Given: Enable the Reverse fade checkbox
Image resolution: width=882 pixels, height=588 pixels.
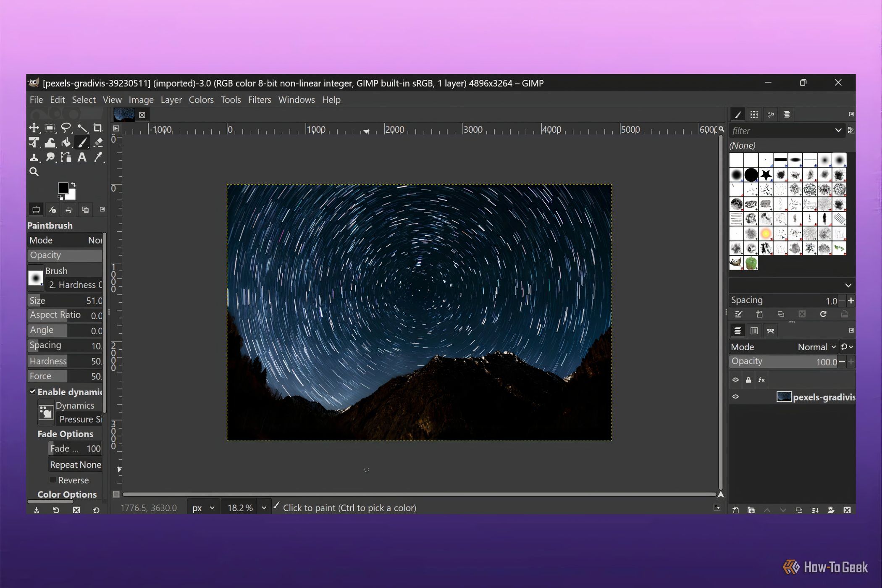Looking at the screenshot, I should [x=53, y=480].
